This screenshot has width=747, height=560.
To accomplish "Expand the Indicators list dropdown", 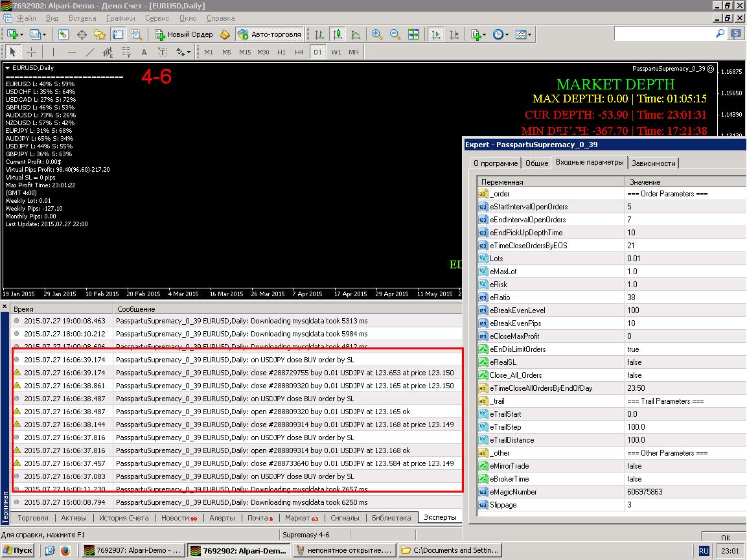I will [x=484, y=34].
